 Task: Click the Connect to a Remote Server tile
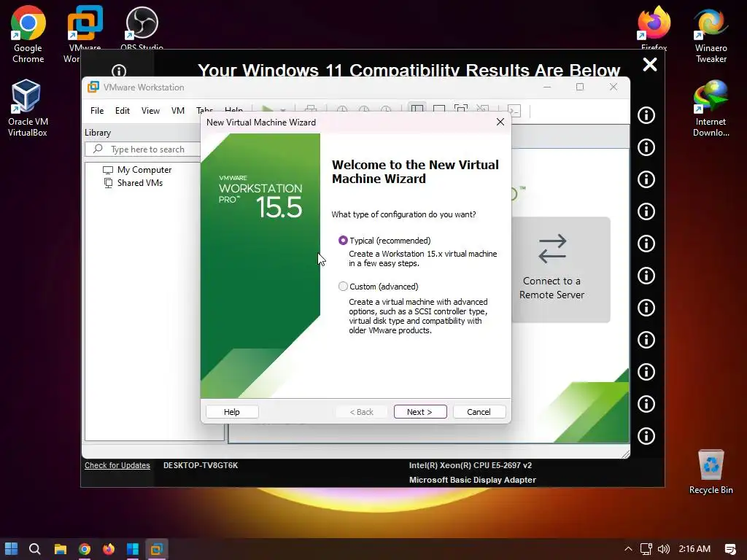tap(561, 270)
